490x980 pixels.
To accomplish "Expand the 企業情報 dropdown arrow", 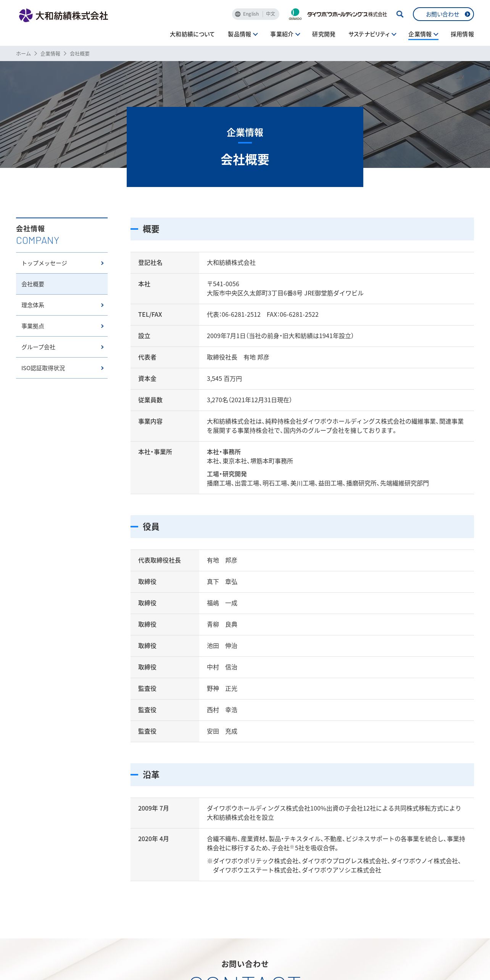I will point(436,34).
